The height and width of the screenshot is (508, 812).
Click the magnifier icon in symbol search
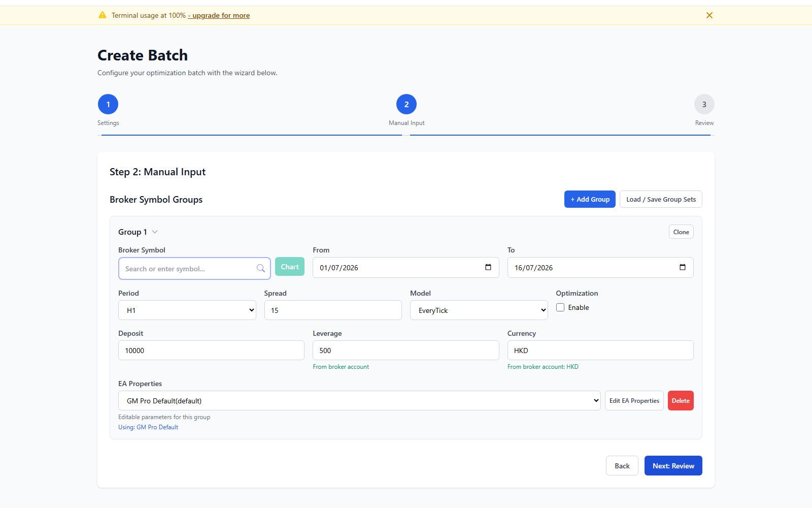click(261, 268)
